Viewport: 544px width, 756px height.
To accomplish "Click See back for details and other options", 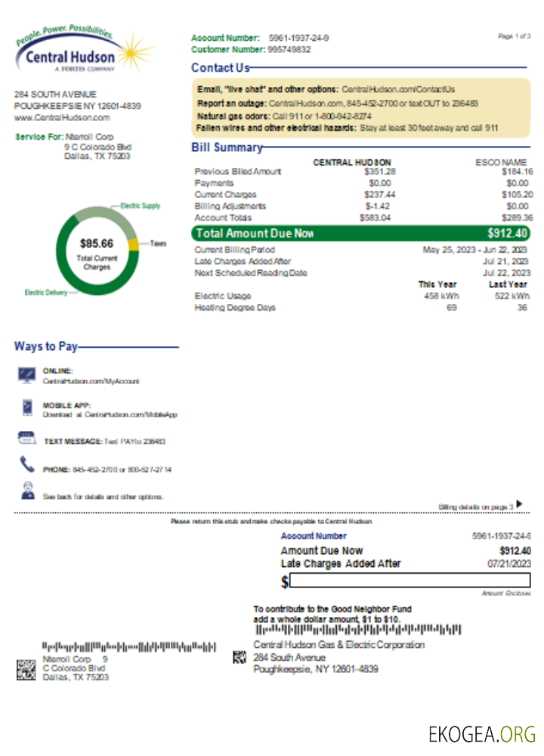I will pos(103,497).
